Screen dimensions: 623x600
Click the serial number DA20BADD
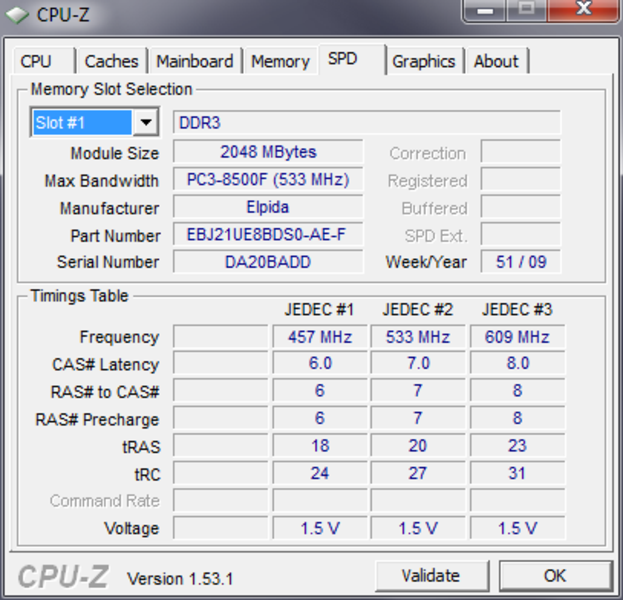[268, 262]
